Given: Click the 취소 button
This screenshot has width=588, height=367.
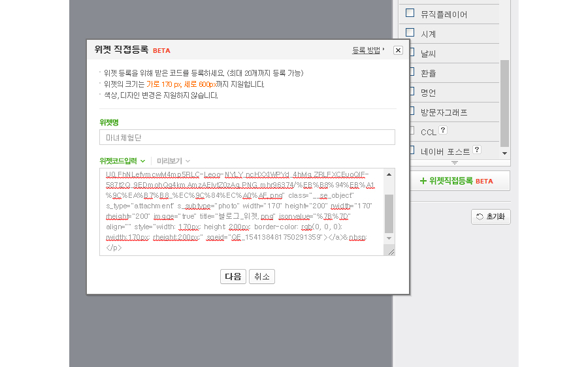Looking at the screenshot, I should (262, 277).
